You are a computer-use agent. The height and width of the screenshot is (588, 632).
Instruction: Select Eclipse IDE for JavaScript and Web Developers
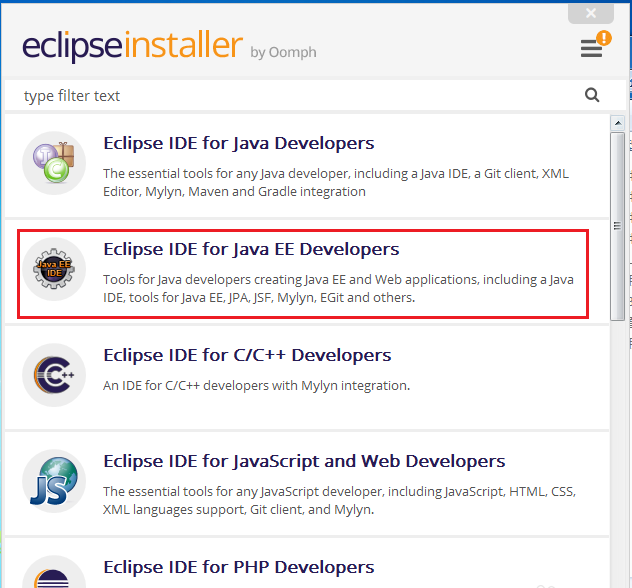307,484
